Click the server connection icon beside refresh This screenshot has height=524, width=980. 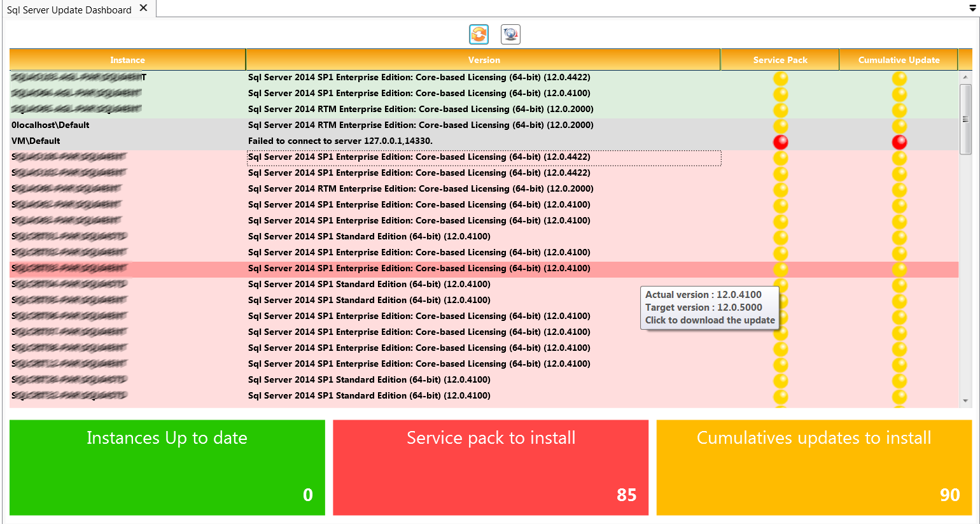pyautogui.click(x=510, y=34)
